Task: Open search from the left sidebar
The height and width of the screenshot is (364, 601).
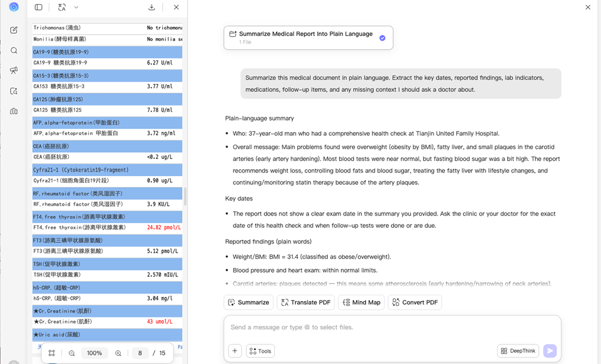Action: 14,50
